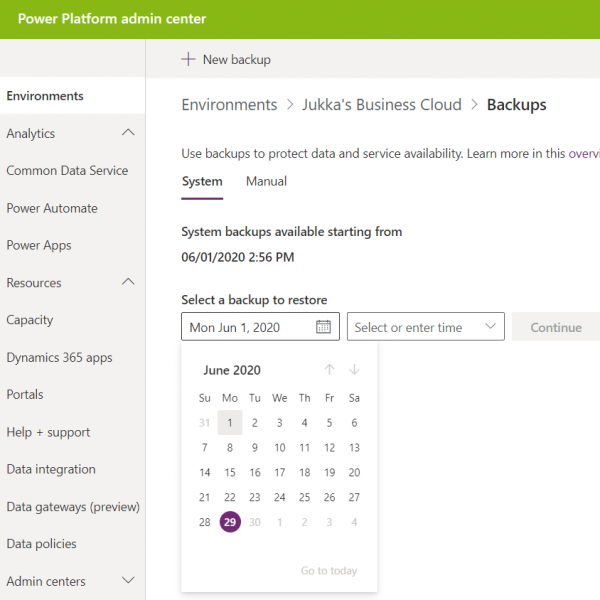Open Common Data Service analytics
600x600 pixels.
pyautogui.click(x=67, y=171)
